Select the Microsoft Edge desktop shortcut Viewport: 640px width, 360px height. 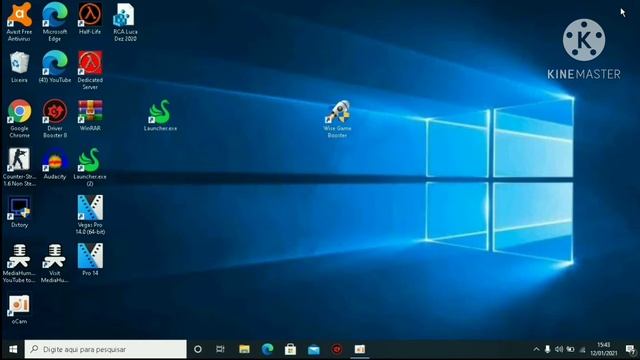tap(55, 22)
